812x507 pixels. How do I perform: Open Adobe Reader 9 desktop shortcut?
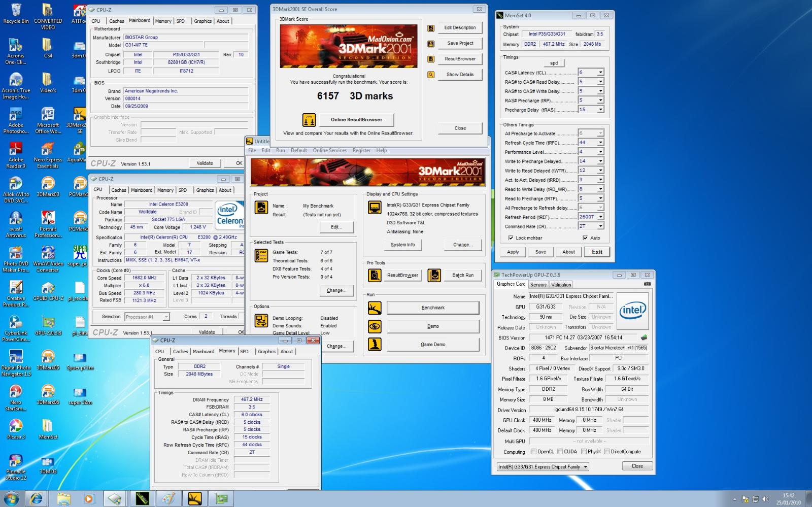coord(16,154)
